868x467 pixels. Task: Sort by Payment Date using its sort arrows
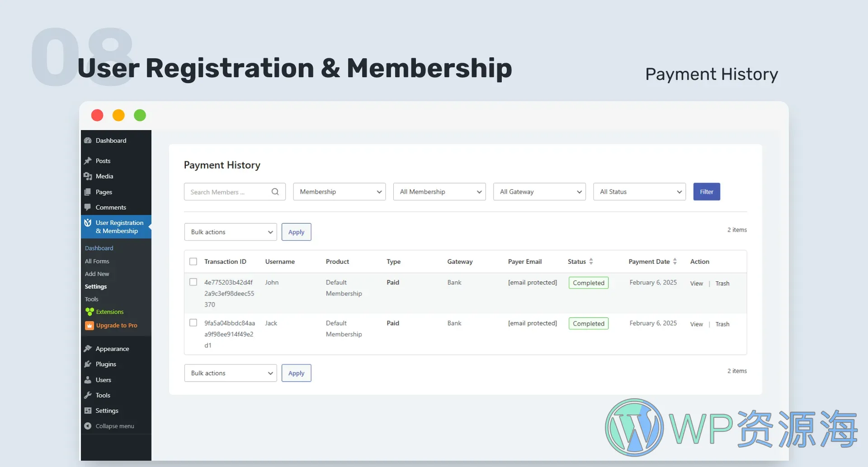[675, 262]
